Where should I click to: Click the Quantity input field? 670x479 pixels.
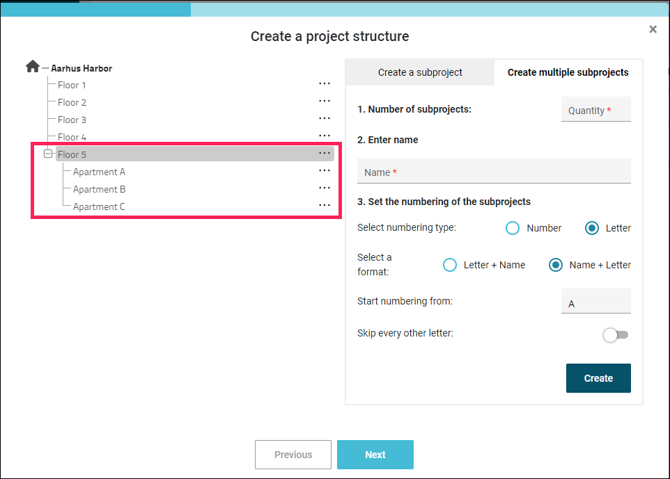pyautogui.click(x=596, y=110)
